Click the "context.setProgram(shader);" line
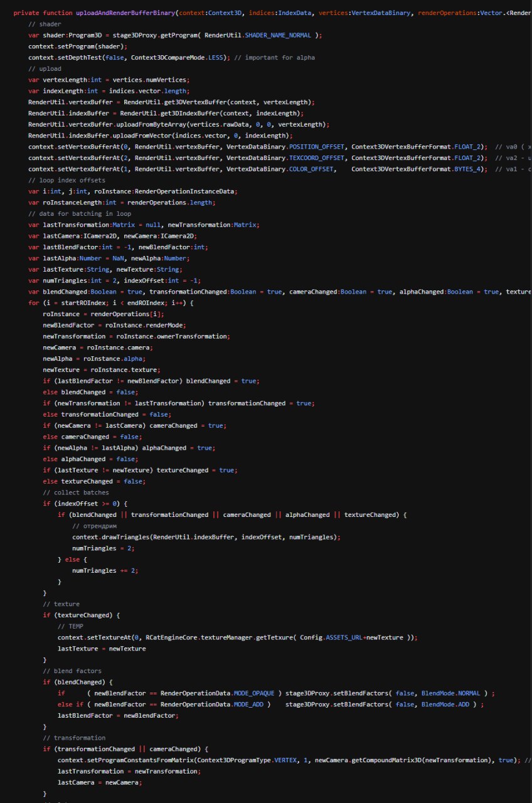This screenshot has height=803, width=532. (78, 46)
